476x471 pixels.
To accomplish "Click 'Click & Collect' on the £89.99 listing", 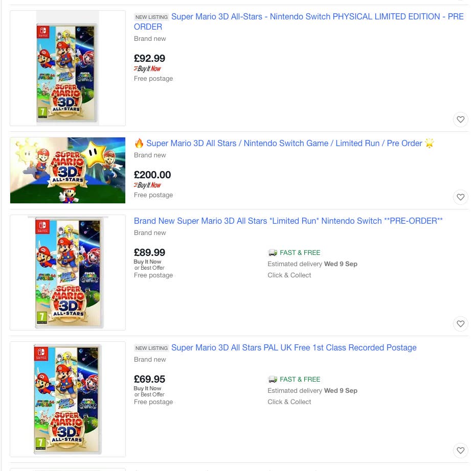I will tap(289, 275).
